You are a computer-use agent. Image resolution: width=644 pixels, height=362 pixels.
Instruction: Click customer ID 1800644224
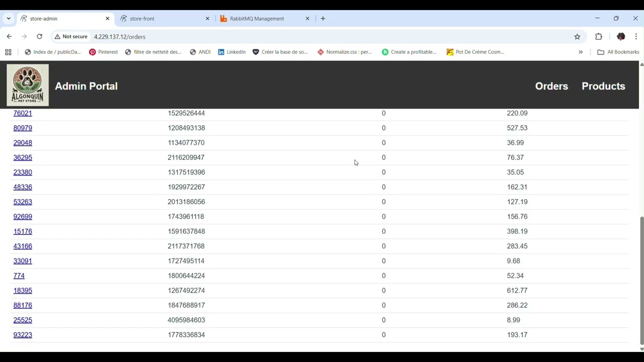coord(186,276)
